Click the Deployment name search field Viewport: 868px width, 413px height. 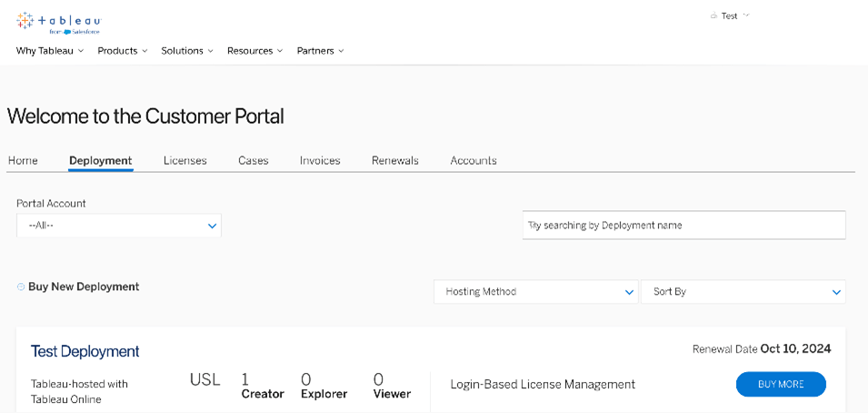[683, 226]
